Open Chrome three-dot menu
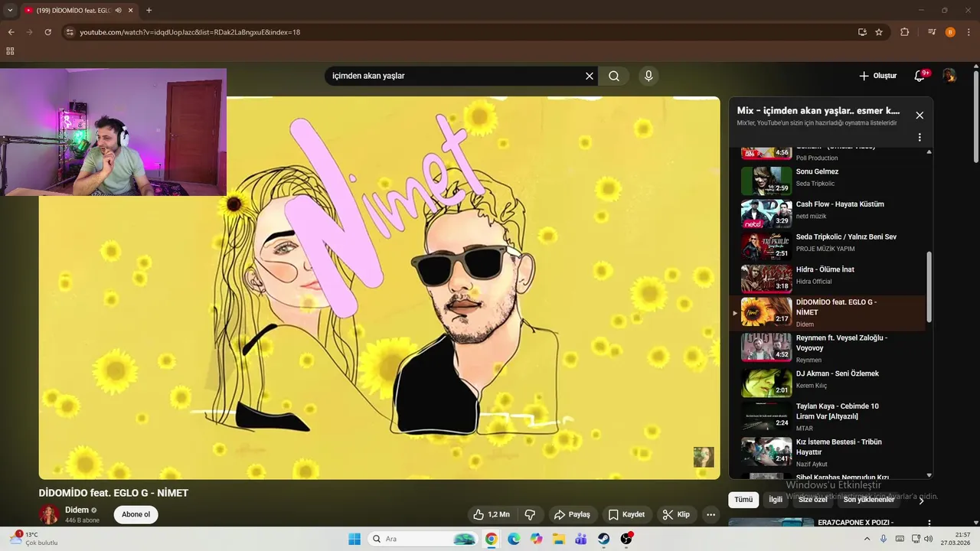Image resolution: width=980 pixels, height=551 pixels. [969, 32]
